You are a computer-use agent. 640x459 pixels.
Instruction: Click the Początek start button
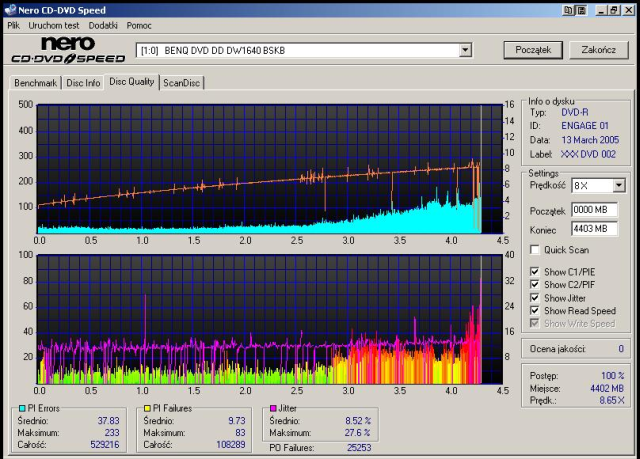coord(533,50)
